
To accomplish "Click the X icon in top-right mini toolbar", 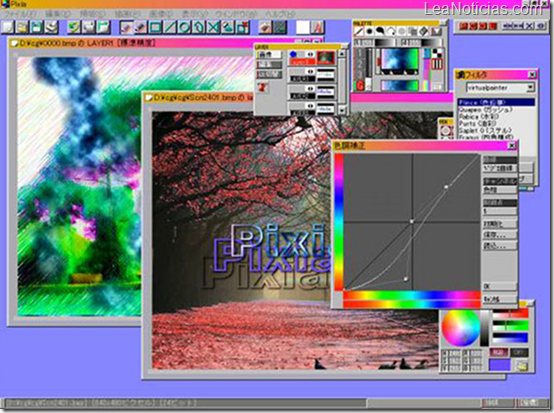I will click(529, 26).
